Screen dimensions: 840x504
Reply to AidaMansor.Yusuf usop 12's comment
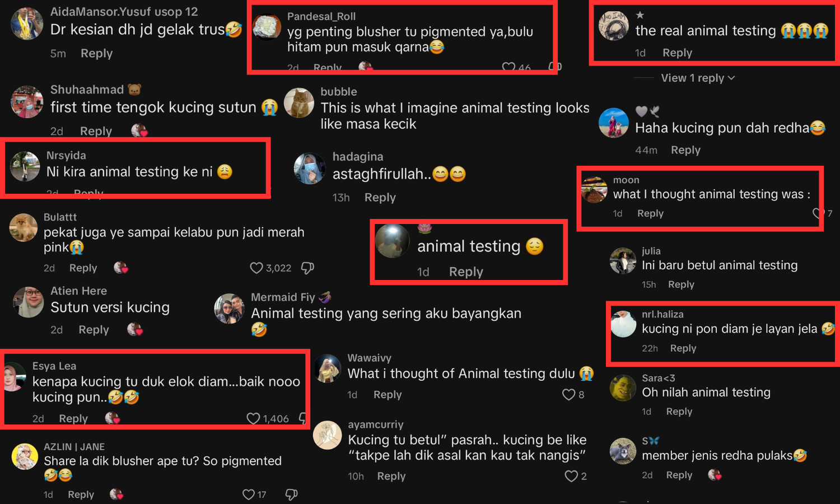pyautogui.click(x=96, y=53)
